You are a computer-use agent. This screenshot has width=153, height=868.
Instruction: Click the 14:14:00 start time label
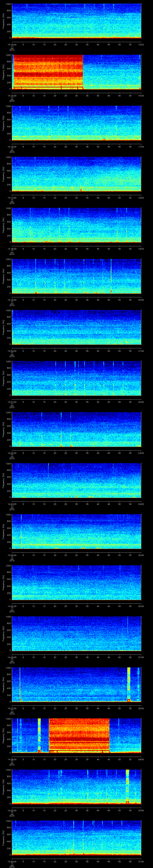[12, 44]
